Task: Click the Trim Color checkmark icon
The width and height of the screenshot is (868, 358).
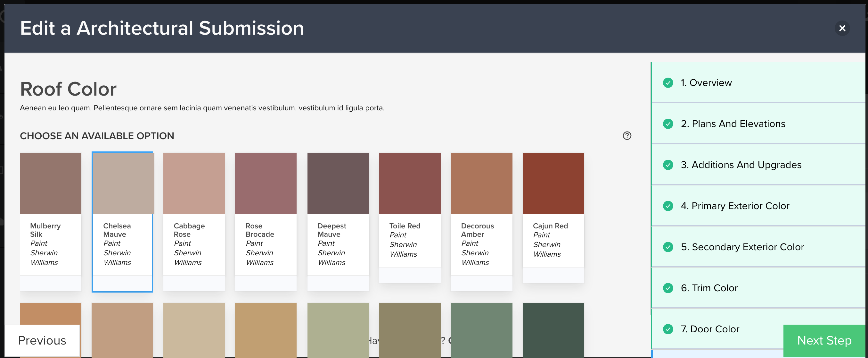Action: (x=668, y=288)
